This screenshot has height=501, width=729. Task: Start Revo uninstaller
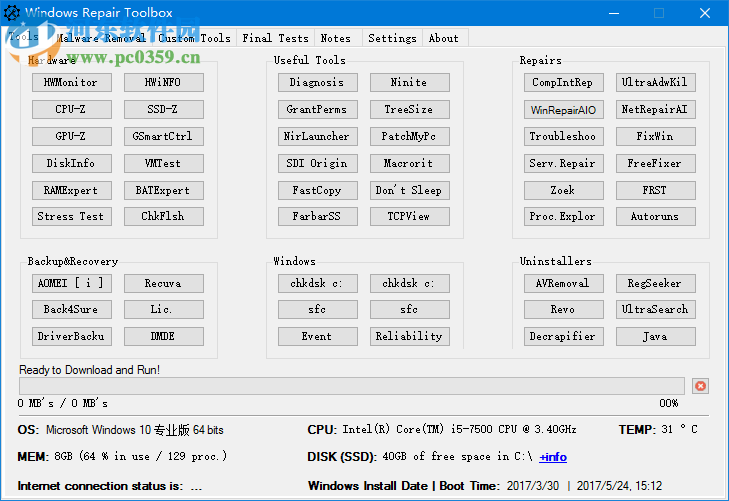tap(563, 309)
